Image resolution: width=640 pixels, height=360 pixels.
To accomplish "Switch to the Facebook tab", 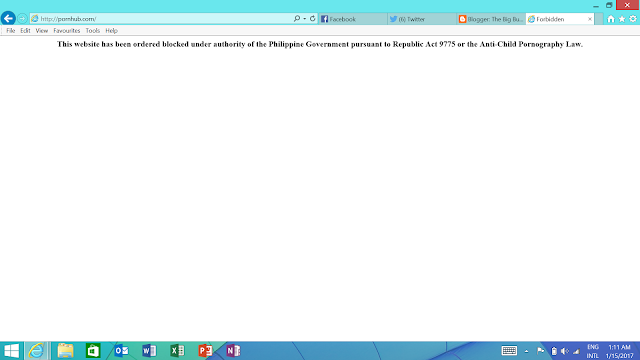I will coord(353,19).
